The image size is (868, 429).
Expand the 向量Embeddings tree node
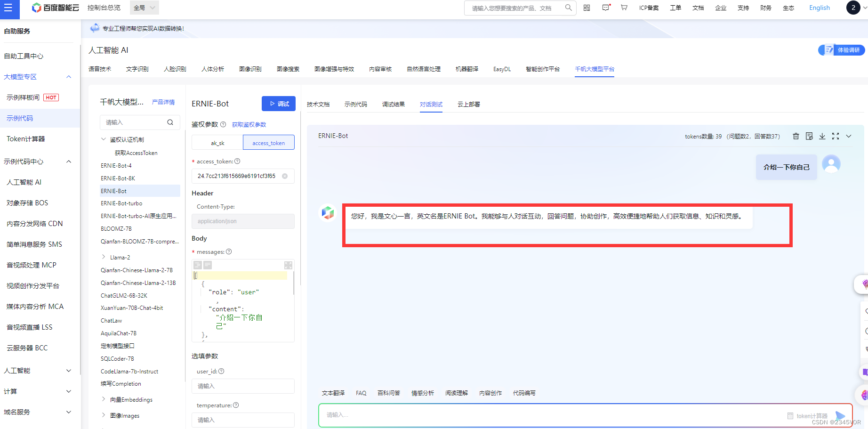pos(104,399)
